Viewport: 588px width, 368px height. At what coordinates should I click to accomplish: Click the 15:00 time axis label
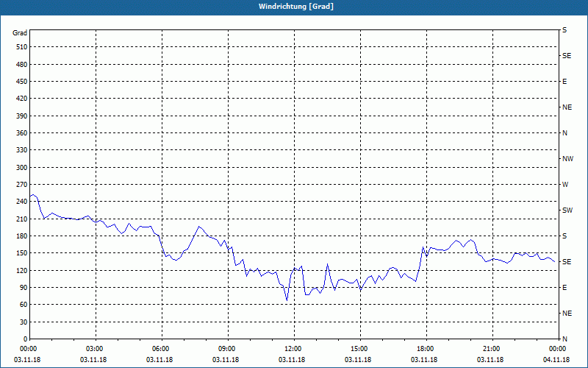coord(360,349)
